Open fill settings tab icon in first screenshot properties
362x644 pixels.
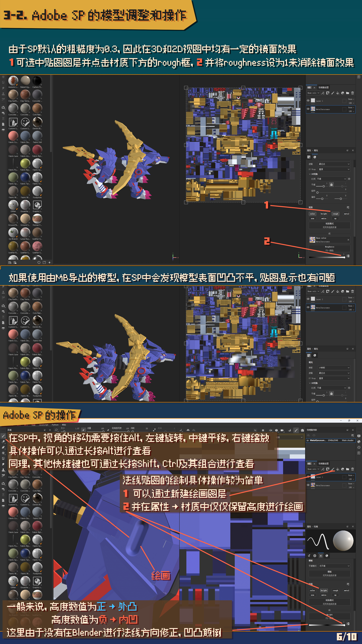point(309,157)
